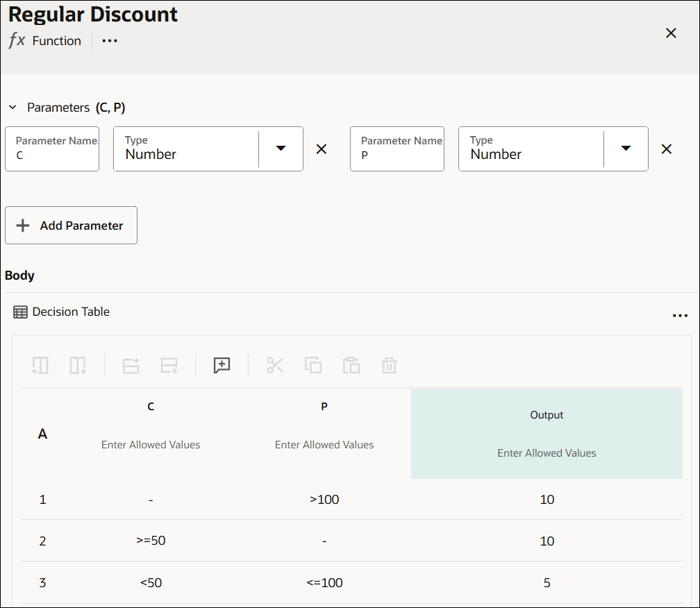This screenshot has height=608, width=700.
Task: Remove parameter C
Action: coord(321,149)
